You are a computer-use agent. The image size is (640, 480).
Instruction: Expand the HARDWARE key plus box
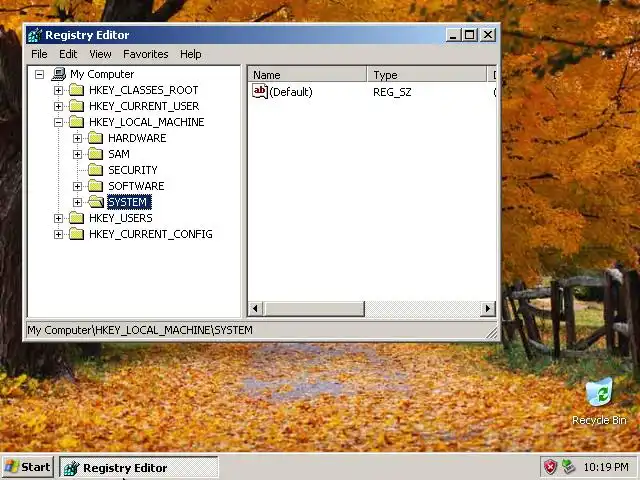click(78, 138)
